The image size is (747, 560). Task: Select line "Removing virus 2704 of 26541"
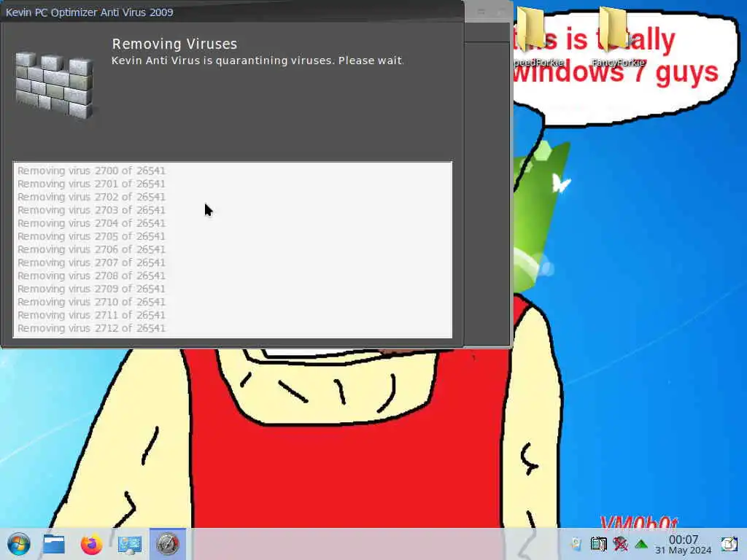point(91,223)
